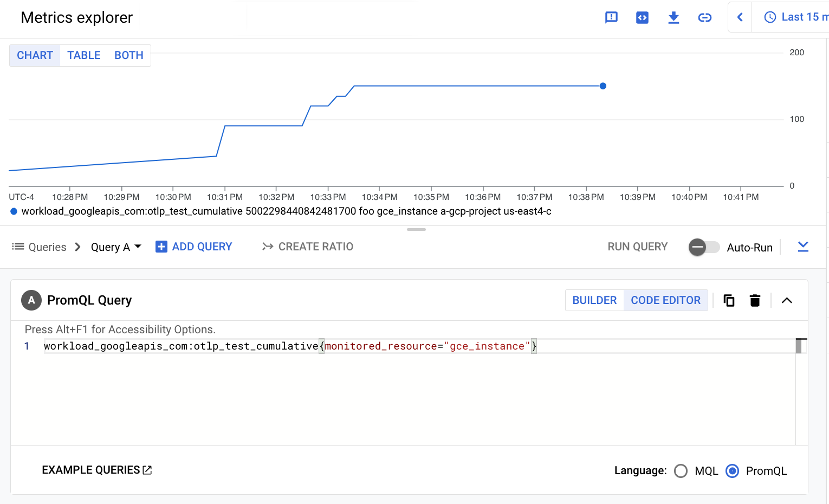Open the feedback report icon
This screenshot has height=504, width=829.
pos(611,17)
